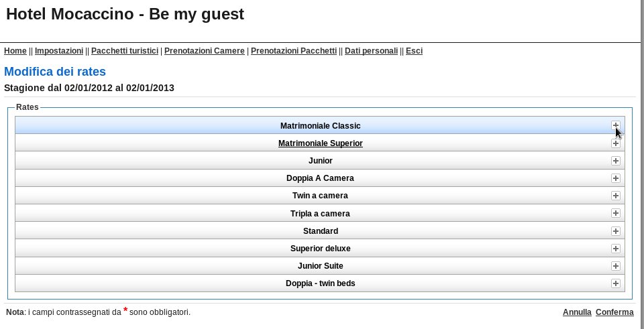Click the plus icon for Superior deluxe
Image resolution: width=644 pixels, height=329 pixels.
pos(615,249)
